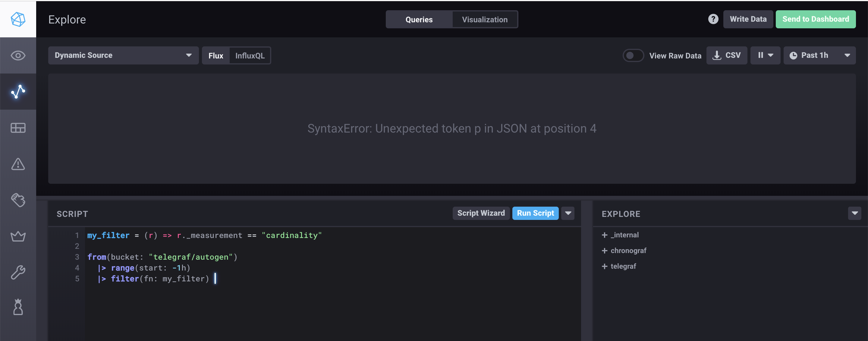This screenshot has width=868, height=341.
Task: Open the user account figure icon
Action: tap(18, 307)
